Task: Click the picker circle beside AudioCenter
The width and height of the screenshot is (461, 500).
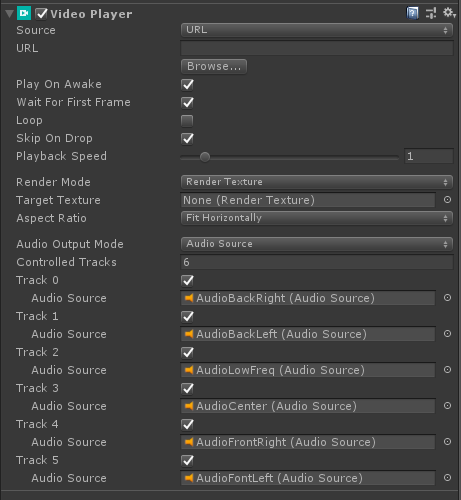Action: 447,406
